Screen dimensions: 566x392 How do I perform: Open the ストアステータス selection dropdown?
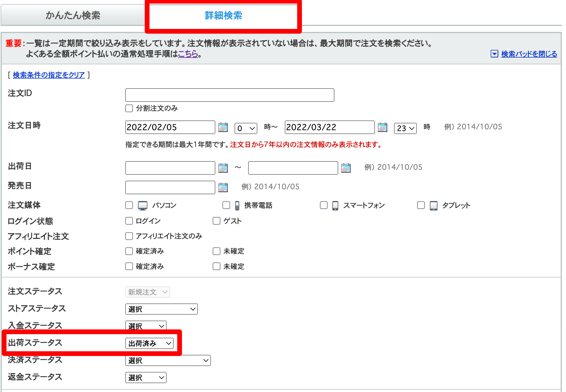[161, 309]
